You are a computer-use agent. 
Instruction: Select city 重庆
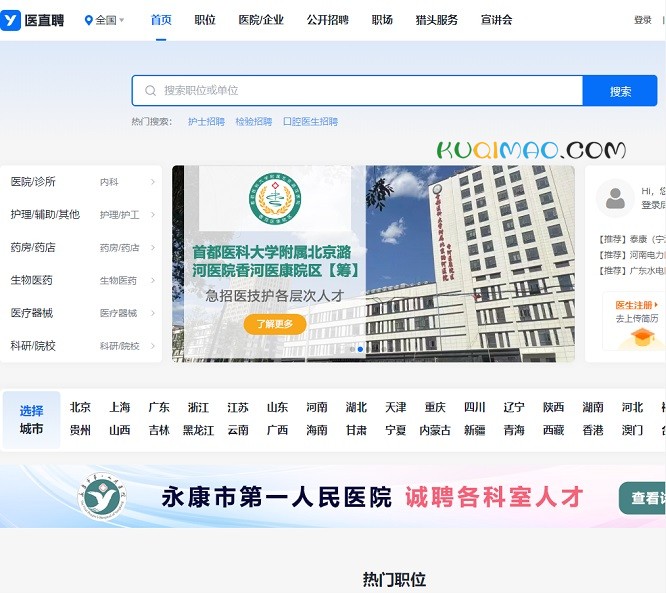(x=435, y=407)
